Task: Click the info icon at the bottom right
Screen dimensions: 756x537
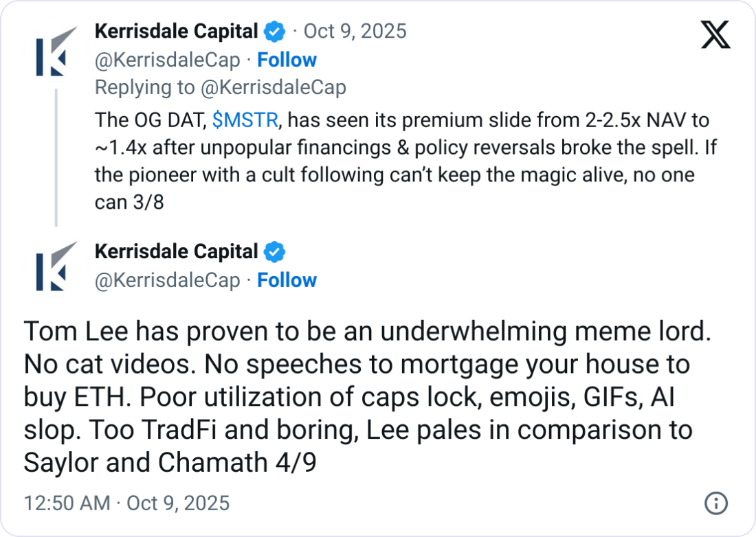Action: pyautogui.click(x=716, y=503)
